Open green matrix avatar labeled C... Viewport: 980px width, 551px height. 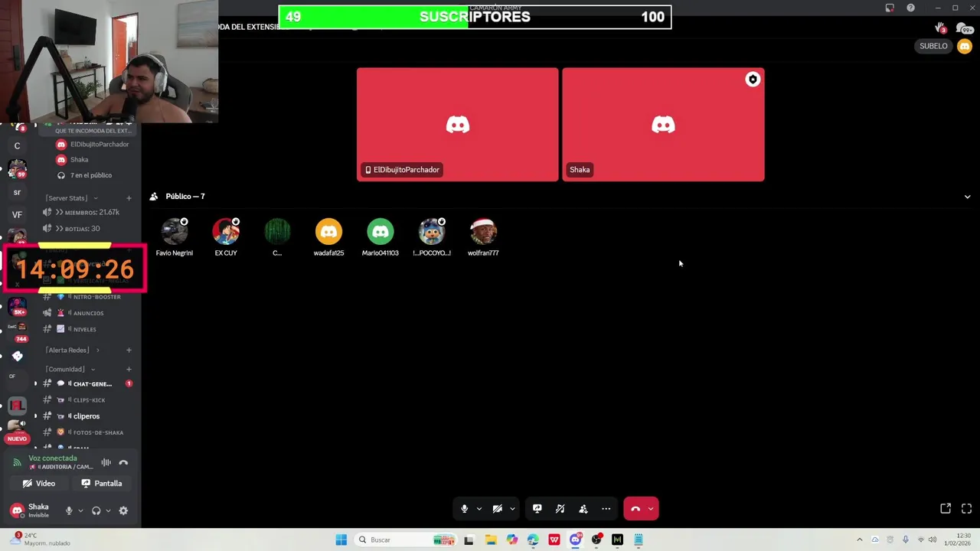pos(277,231)
